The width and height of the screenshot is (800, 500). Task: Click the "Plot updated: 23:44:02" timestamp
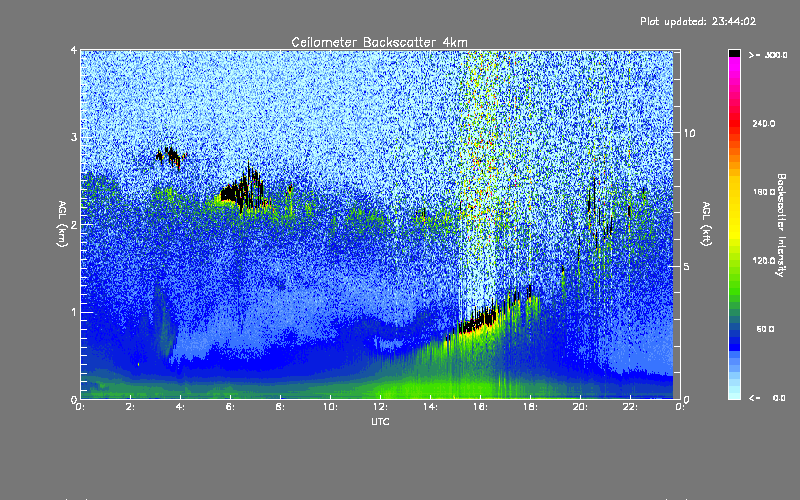pyautogui.click(x=698, y=21)
